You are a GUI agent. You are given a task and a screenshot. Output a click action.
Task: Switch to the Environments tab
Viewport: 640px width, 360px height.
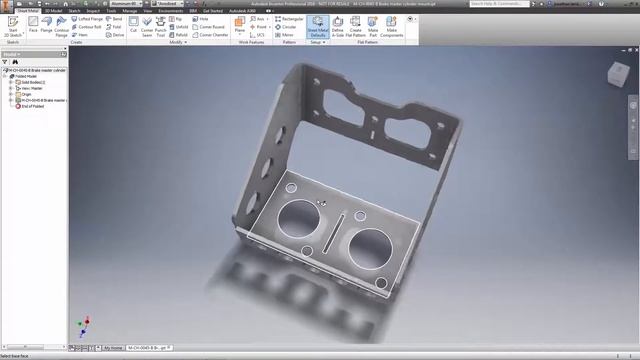171,11
